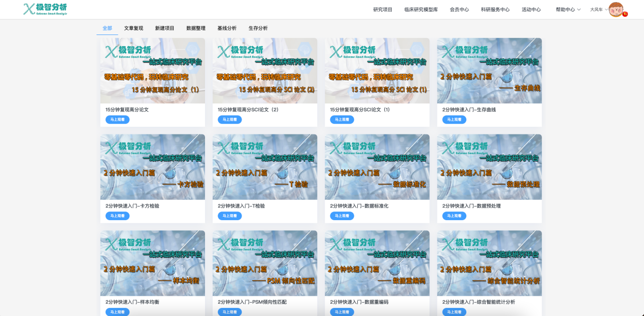Click the title 2分钟快速入门-生存曲线
This screenshot has height=316, width=644.
[469, 110]
